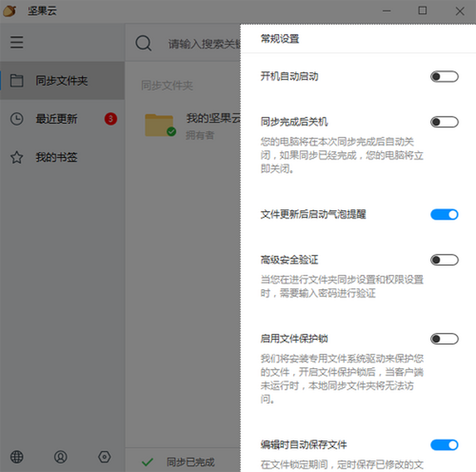Turn on 启用文件保护锁 toggle
Viewport: 476px width, 472px height.
point(444,339)
